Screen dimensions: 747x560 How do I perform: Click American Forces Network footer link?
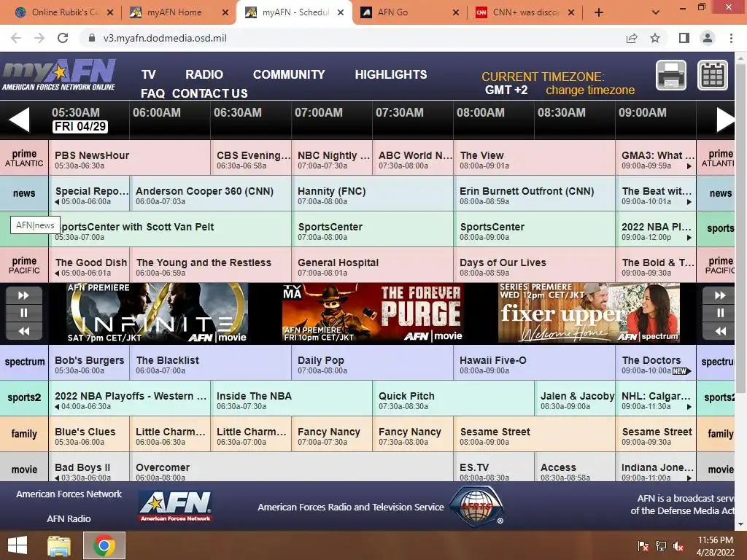pyautogui.click(x=69, y=494)
